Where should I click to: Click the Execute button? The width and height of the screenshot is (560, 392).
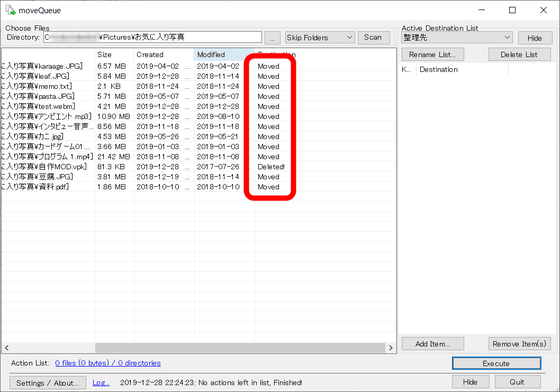coord(496,363)
